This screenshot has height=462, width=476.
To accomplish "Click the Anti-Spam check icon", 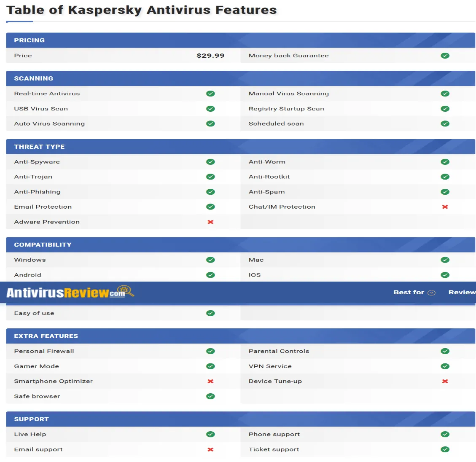I will 445,192.
